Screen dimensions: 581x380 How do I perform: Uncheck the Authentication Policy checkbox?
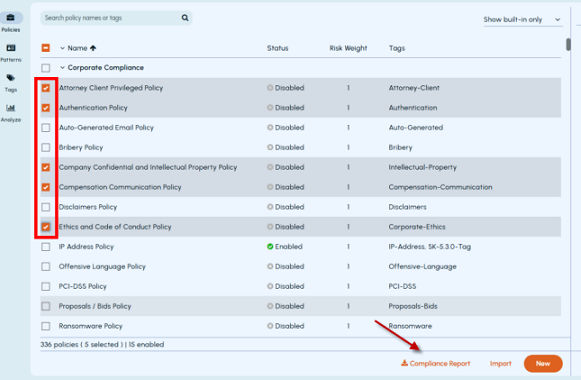coord(46,108)
